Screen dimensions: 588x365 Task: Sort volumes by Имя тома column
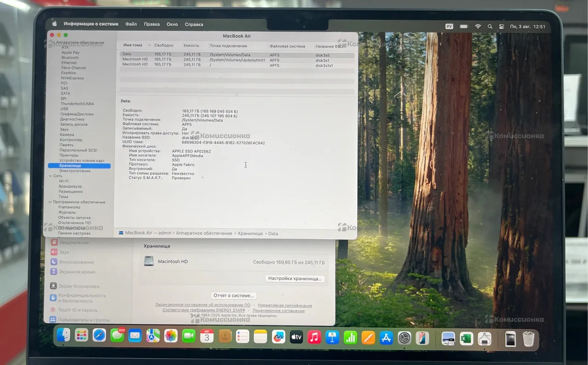(136, 45)
